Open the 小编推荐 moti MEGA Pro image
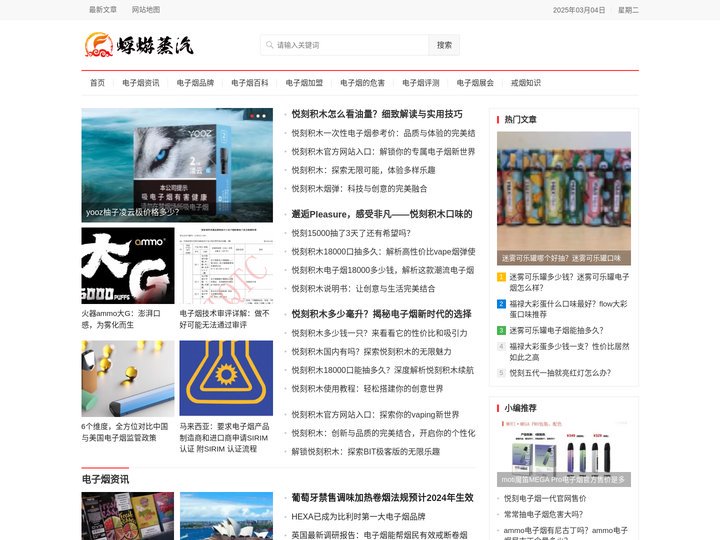 point(564,452)
